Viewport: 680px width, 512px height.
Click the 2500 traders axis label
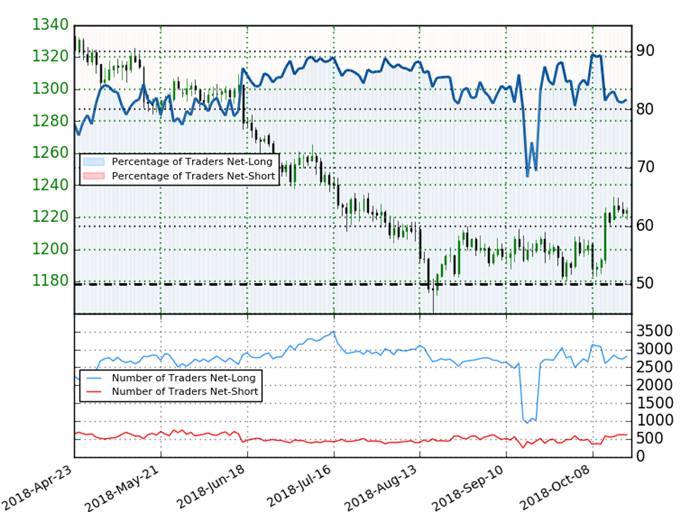(654, 367)
